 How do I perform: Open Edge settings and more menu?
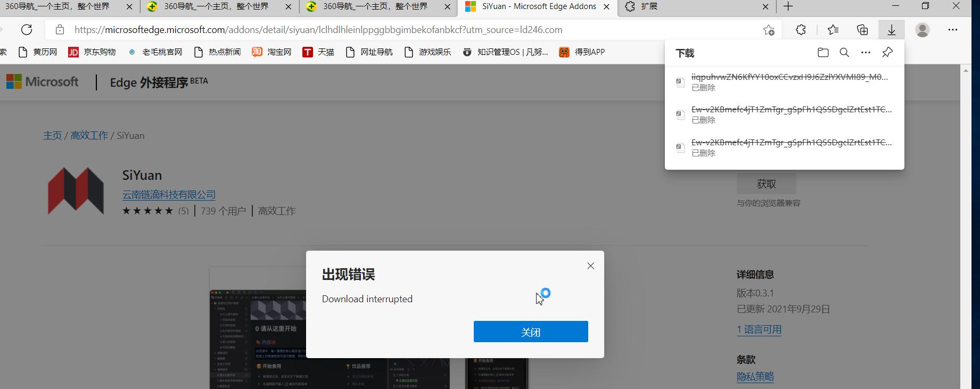point(953,30)
